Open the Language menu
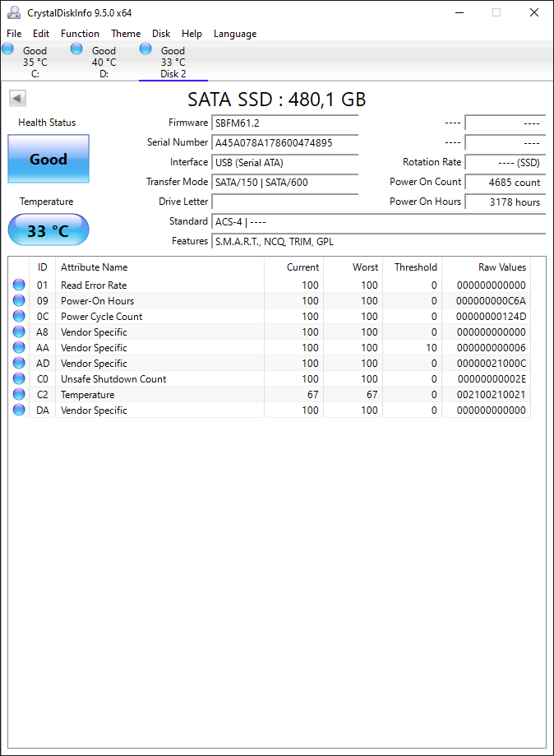The height and width of the screenshot is (756, 554). click(235, 33)
